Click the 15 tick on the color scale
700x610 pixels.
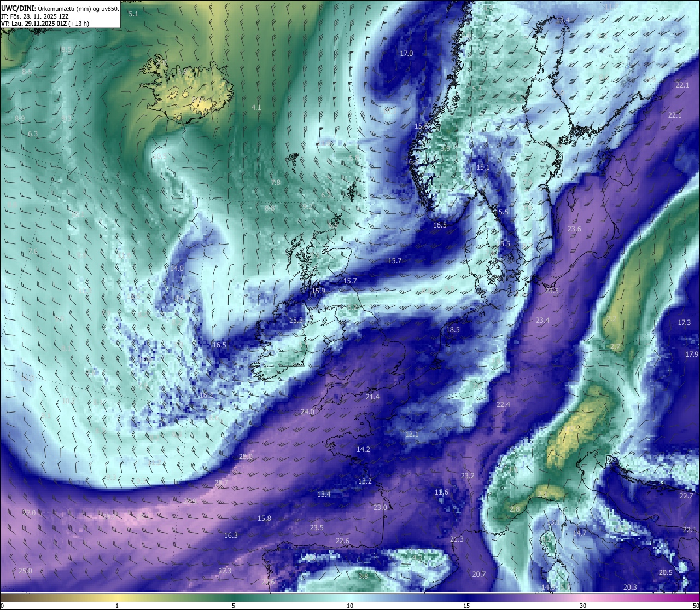coord(466,606)
